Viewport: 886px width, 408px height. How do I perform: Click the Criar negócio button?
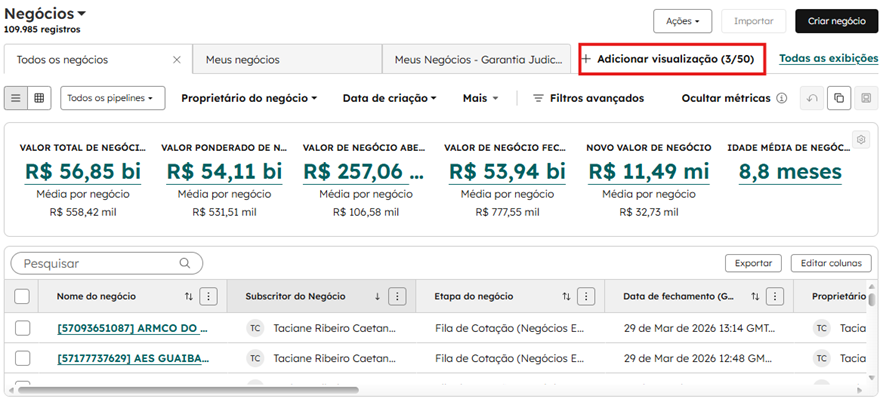coord(837,20)
